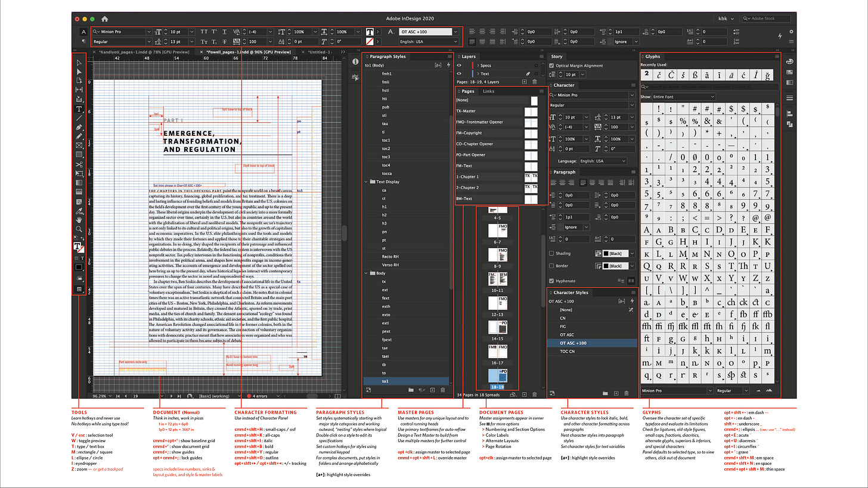868x488 pixels.
Task: Hide the Specs layer eye icon
Action: point(460,65)
